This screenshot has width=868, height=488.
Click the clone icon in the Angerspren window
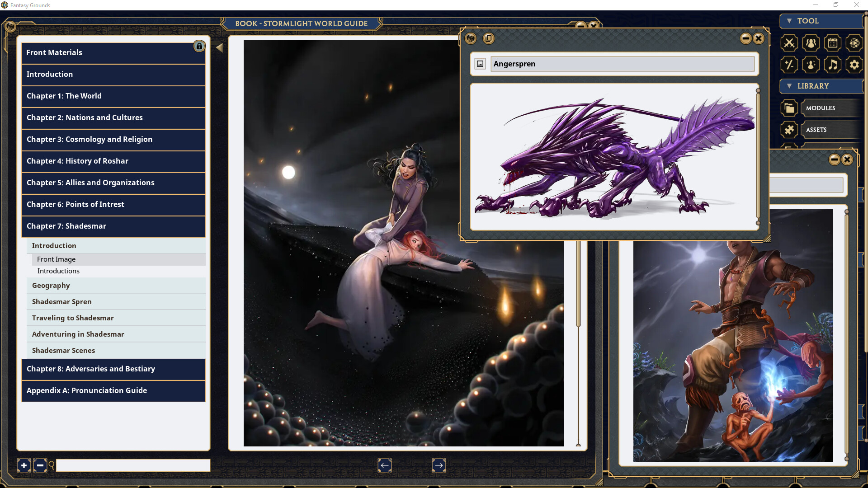[x=489, y=38]
